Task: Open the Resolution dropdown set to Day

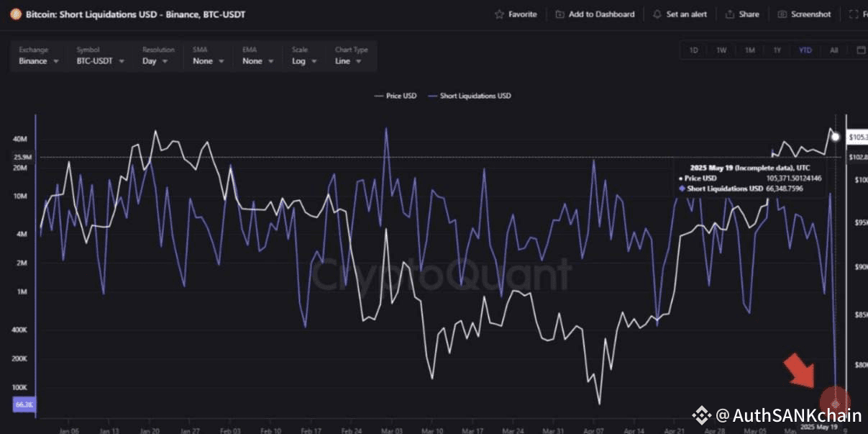Action: [157, 56]
